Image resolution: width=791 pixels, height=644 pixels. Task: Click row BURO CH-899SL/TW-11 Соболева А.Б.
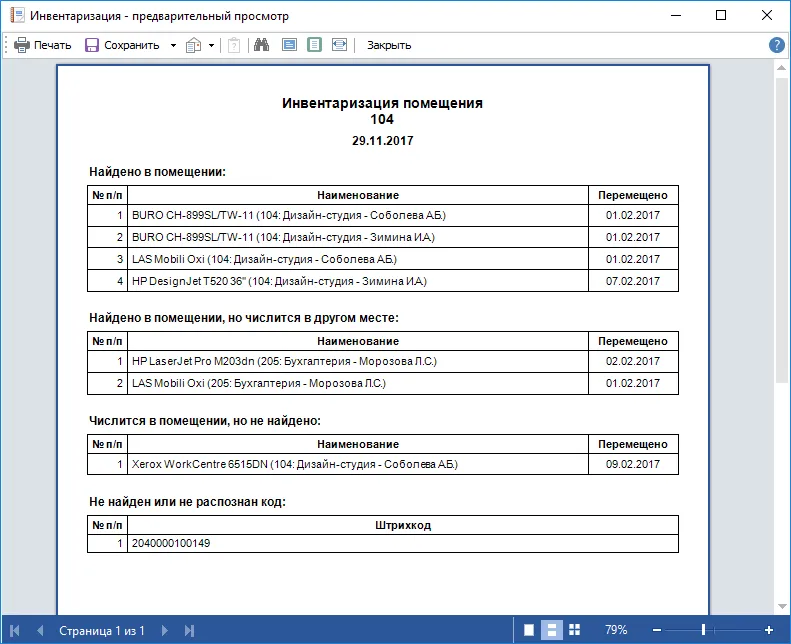pyautogui.click(x=383, y=215)
